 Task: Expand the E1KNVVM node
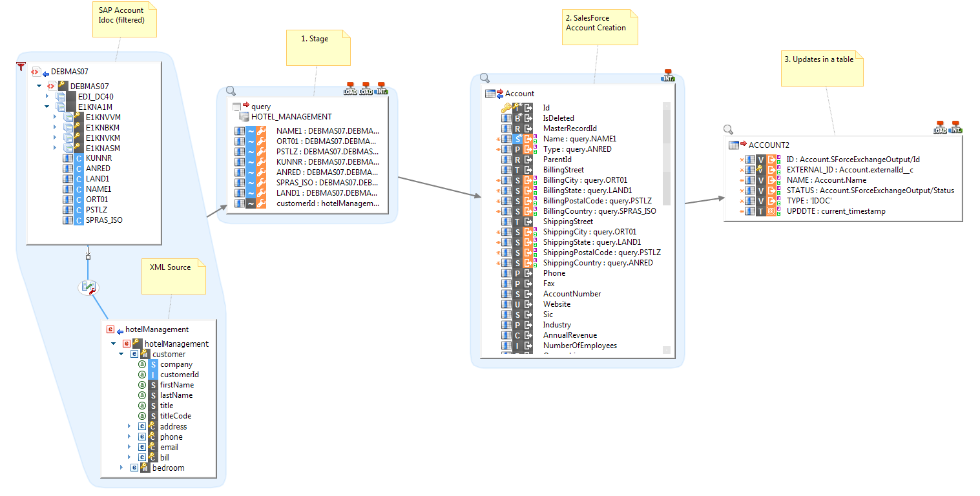click(x=55, y=117)
